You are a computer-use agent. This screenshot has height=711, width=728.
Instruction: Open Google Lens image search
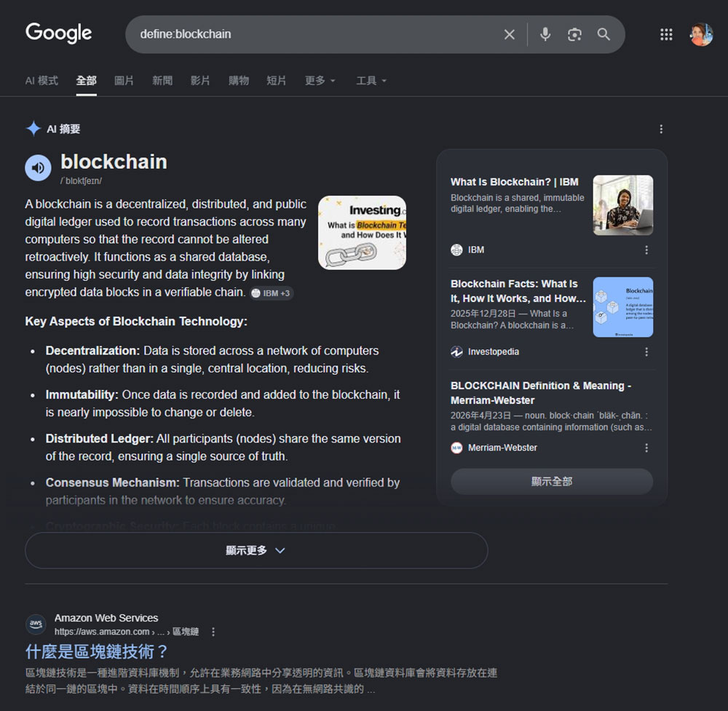pos(574,34)
